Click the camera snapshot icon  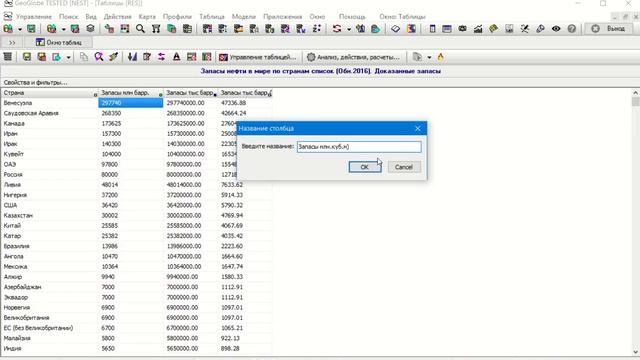(x=462, y=29)
